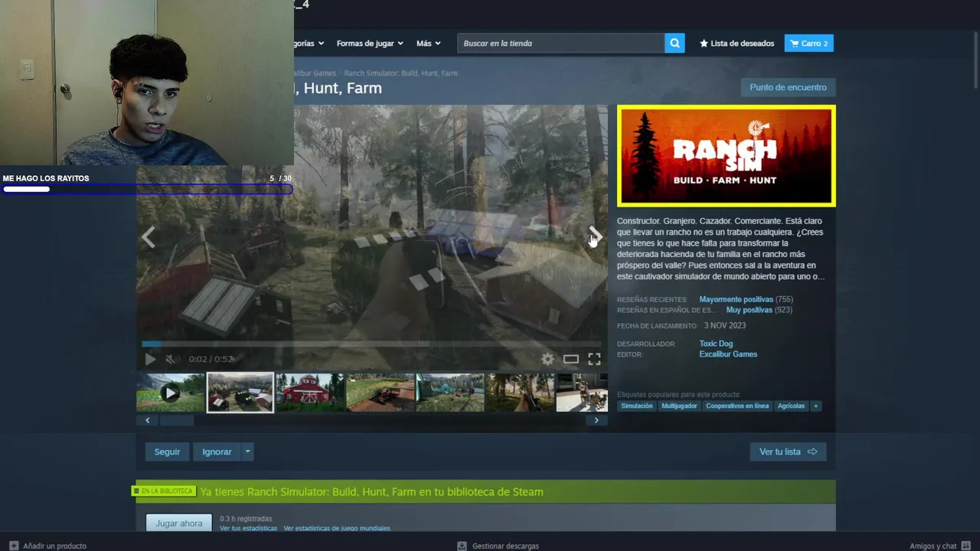The image size is (980, 551).
Task: Click Añadir un producto
Action: tap(47, 546)
